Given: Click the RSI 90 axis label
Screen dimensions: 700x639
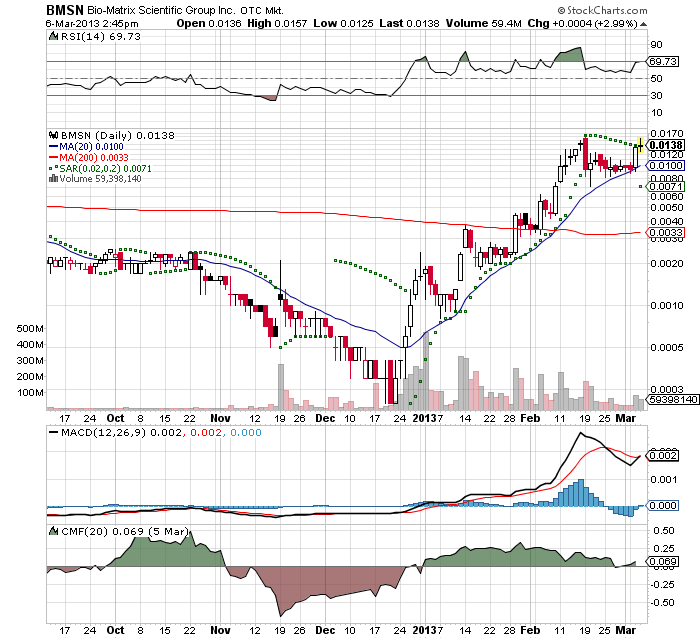Looking at the screenshot, I should [657, 45].
